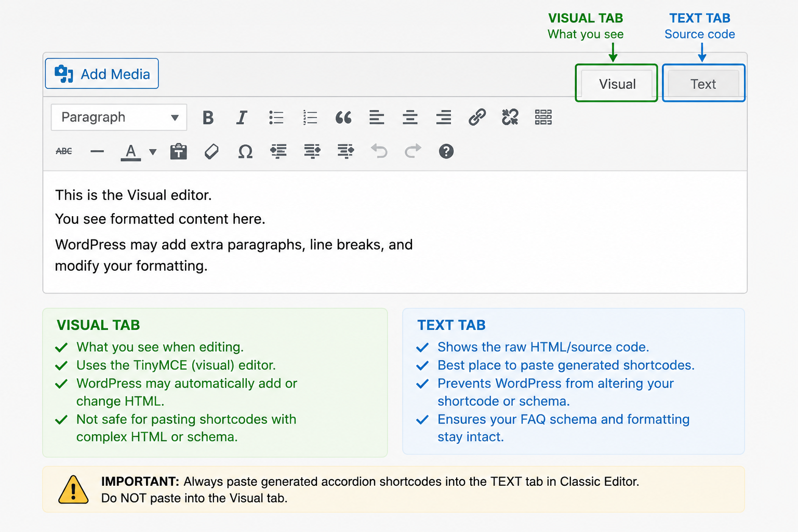Apply blockquote formatting
This screenshot has height=532, width=798.
343,117
